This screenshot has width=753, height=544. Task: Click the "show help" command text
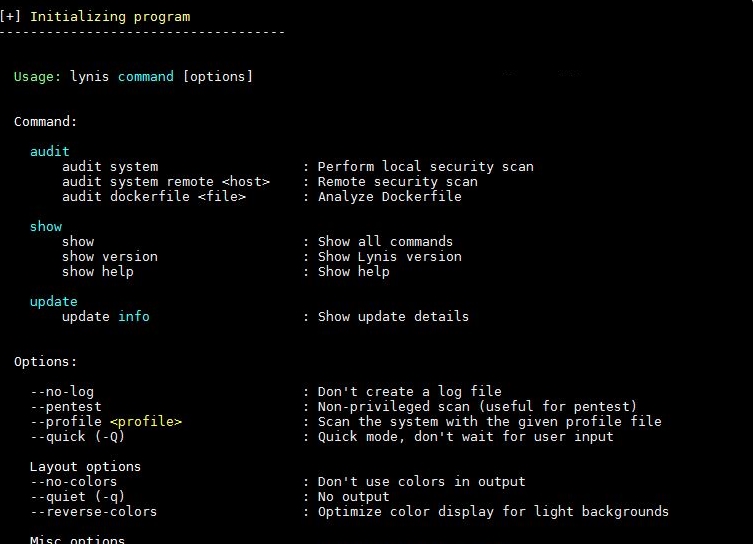click(x=98, y=271)
